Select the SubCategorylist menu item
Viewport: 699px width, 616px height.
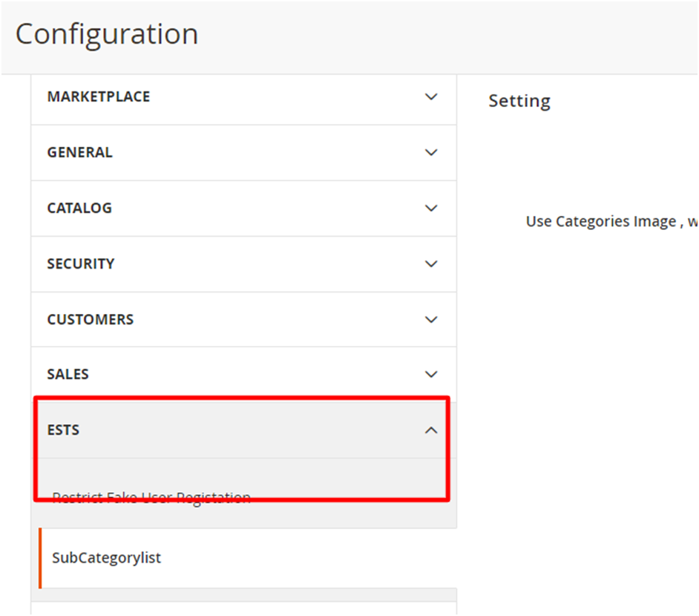[106, 558]
